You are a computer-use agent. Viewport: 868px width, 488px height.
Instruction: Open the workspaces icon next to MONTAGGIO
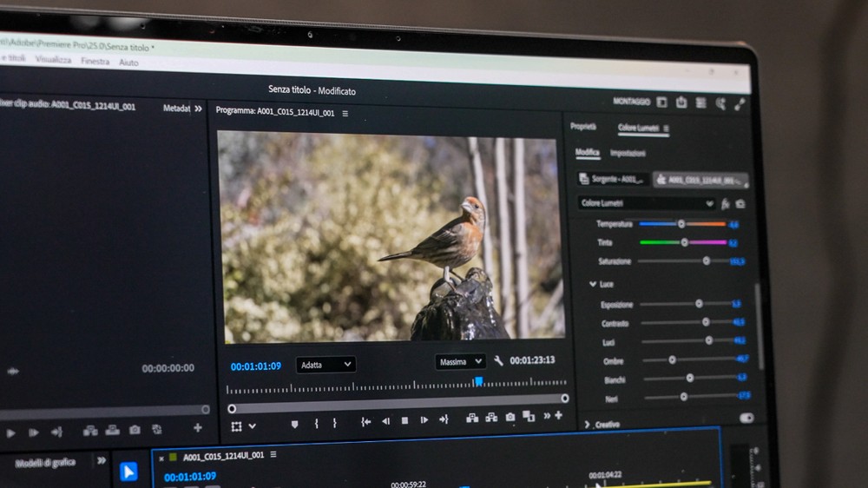click(x=661, y=102)
